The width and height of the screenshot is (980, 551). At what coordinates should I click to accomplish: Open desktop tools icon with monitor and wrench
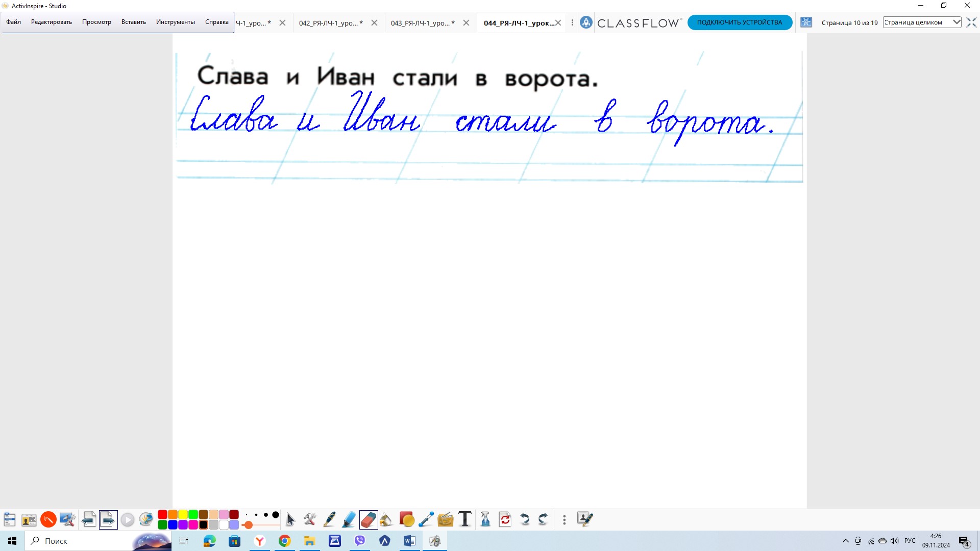tap(67, 520)
